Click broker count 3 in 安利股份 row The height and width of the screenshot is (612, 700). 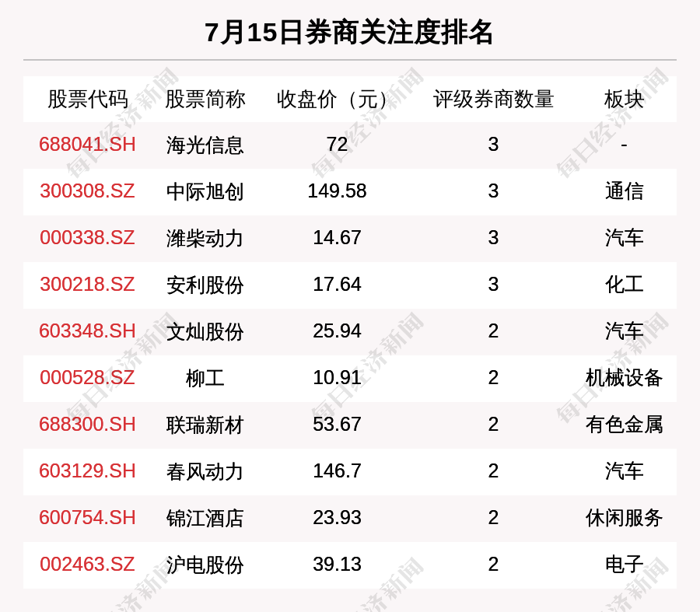[x=493, y=285]
